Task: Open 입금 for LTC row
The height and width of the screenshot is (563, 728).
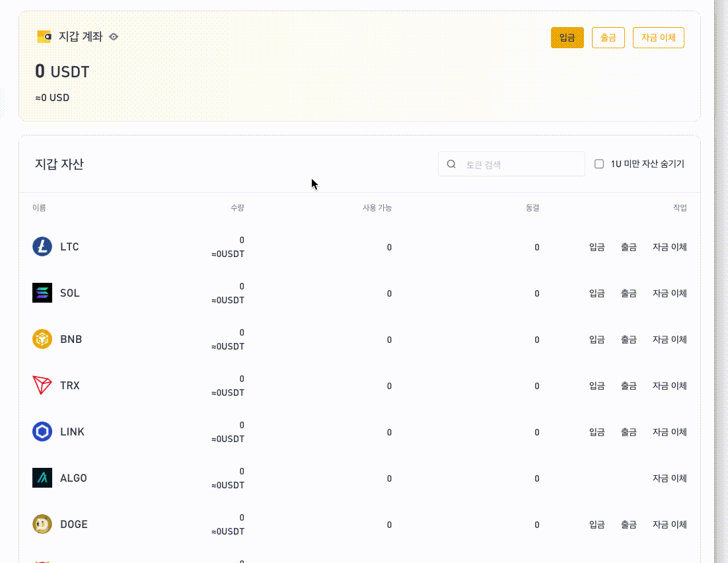Action: click(x=597, y=247)
